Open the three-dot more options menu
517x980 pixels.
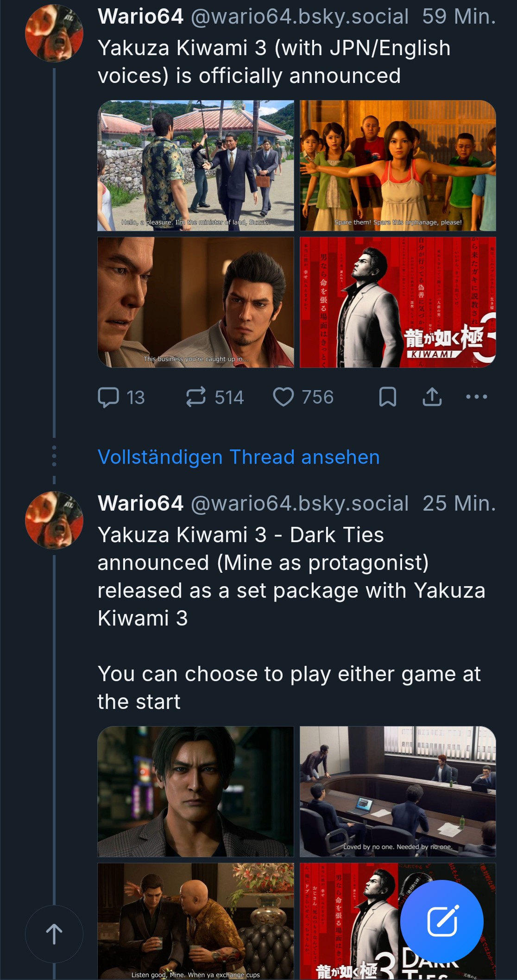476,397
